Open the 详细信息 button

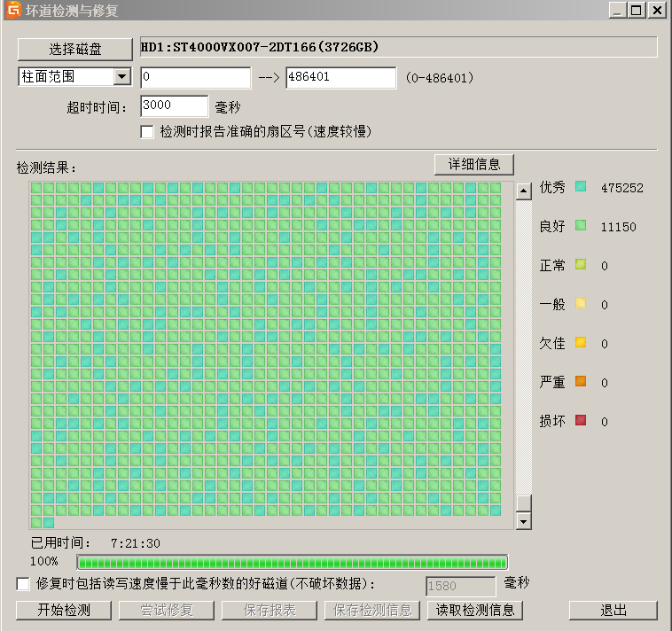(x=474, y=165)
